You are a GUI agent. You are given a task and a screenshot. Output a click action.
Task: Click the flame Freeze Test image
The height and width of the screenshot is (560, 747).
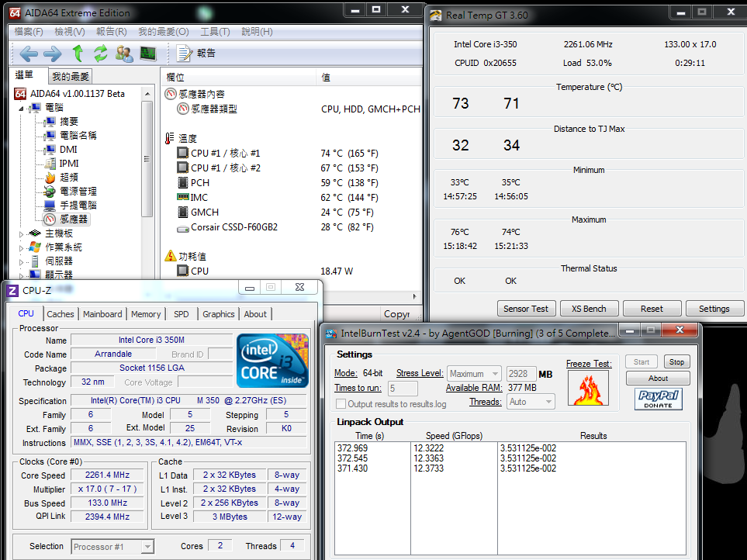pyautogui.click(x=588, y=388)
